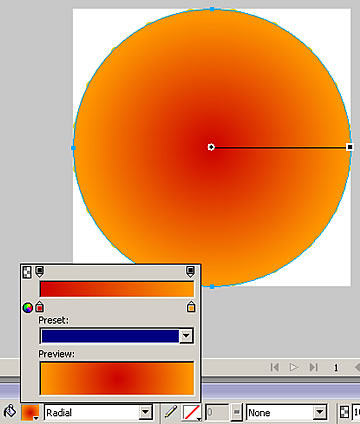
Task: Open the stroke color box with red slash
Action: coord(192,413)
